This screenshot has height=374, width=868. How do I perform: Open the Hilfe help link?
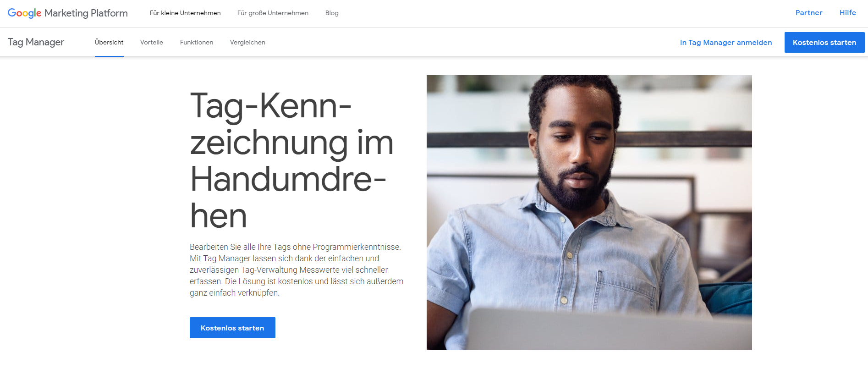pos(848,13)
